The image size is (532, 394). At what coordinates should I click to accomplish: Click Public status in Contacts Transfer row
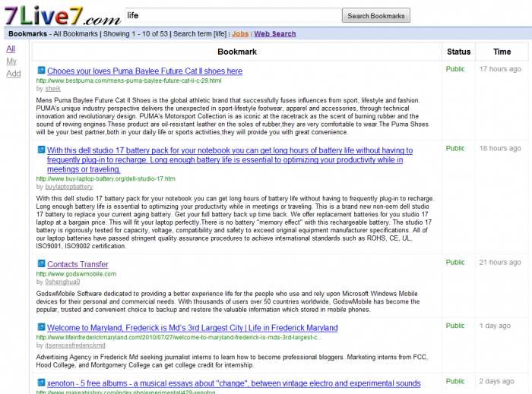coord(455,262)
